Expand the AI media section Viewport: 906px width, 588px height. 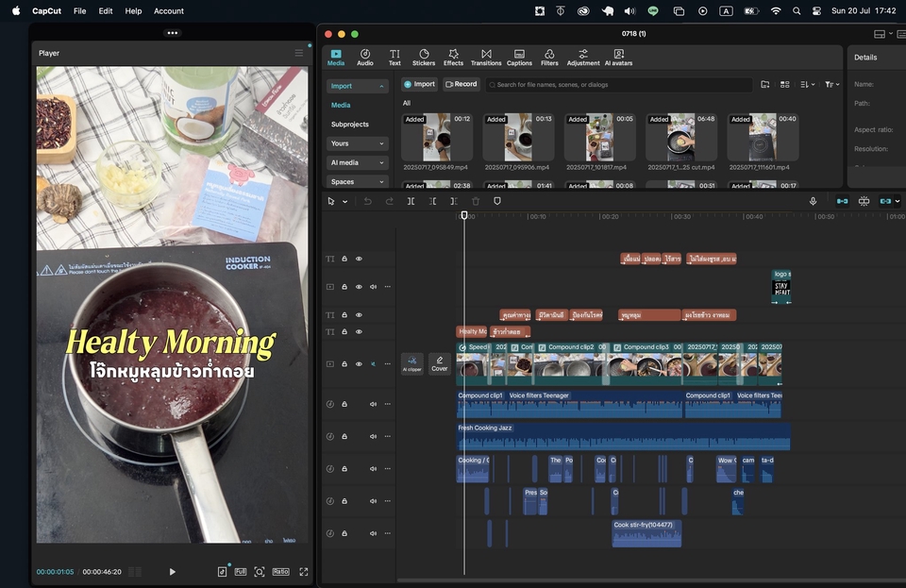coord(358,162)
